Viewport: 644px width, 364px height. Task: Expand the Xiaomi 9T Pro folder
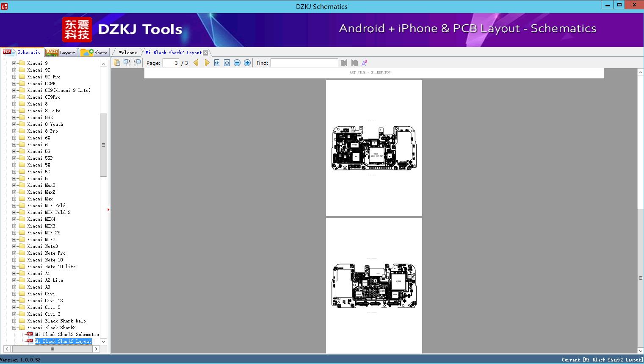point(14,77)
